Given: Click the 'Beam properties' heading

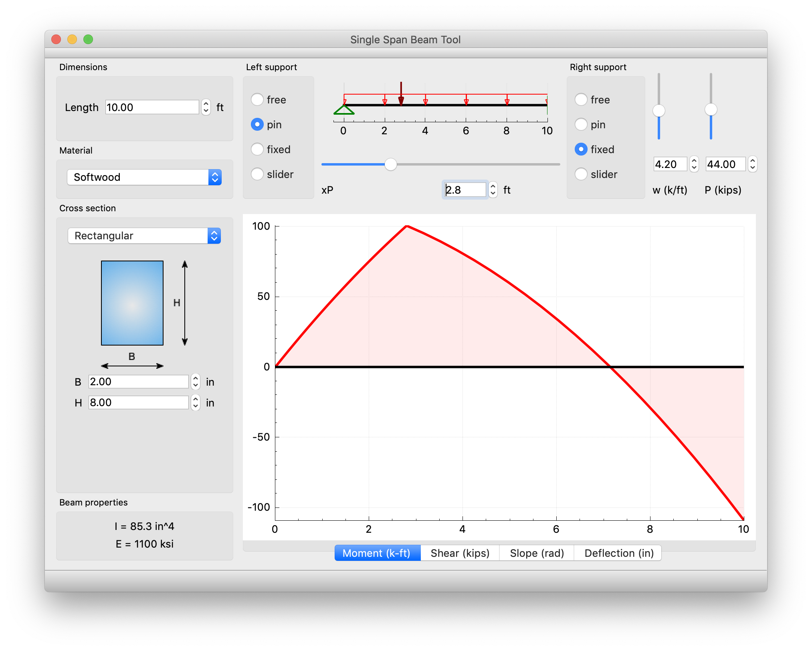Looking at the screenshot, I should point(93,502).
